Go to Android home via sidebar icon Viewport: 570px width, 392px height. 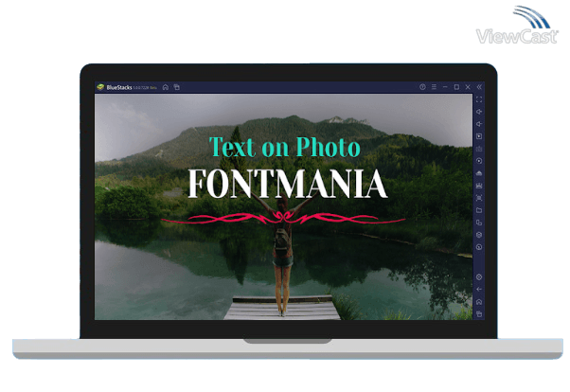pyautogui.click(x=479, y=302)
